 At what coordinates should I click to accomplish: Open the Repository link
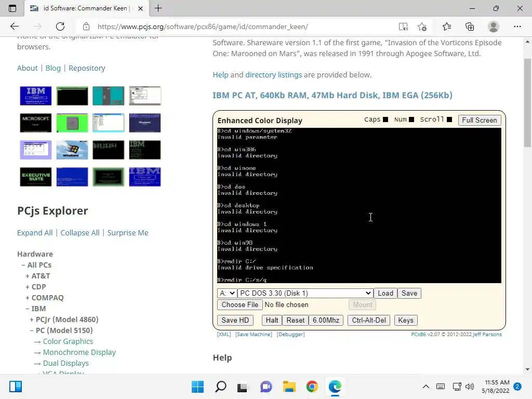coord(87,68)
